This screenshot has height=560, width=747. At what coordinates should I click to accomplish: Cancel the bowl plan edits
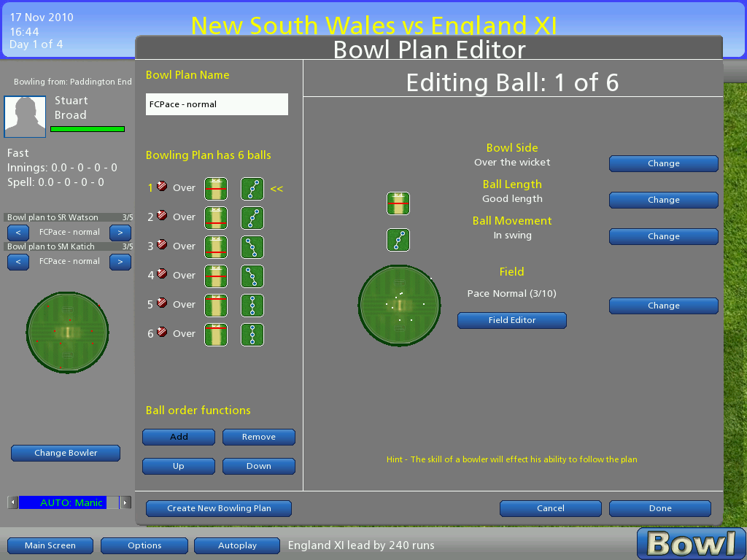point(551,508)
